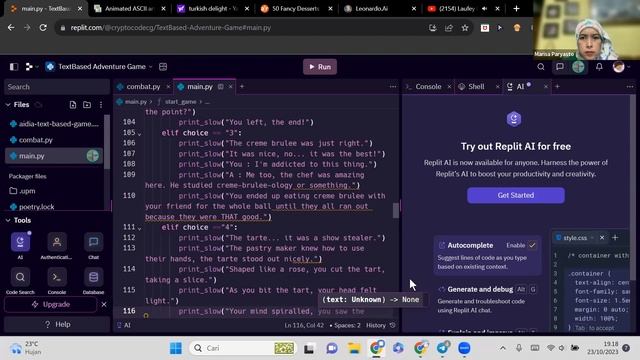Open the Console tool in Tools
Viewport: 640px width, 360px height.
point(57,281)
